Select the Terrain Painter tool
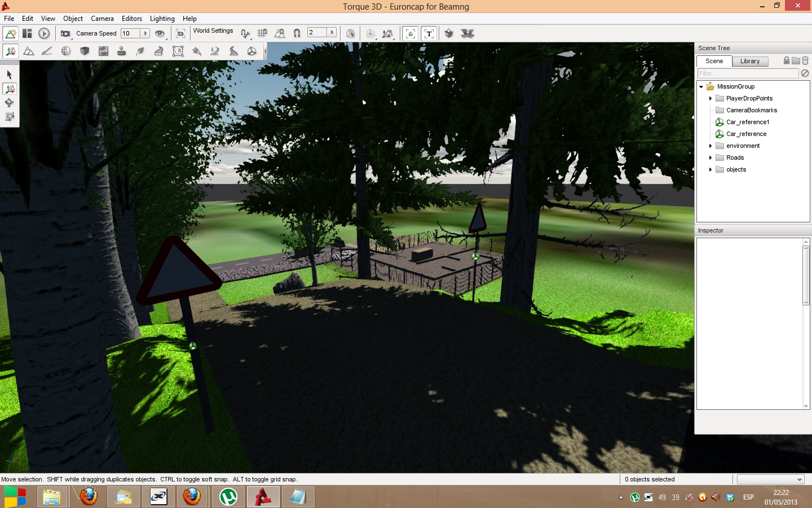Image resolution: width=812 pixels, height=508 pixels. tap(47, 51)
